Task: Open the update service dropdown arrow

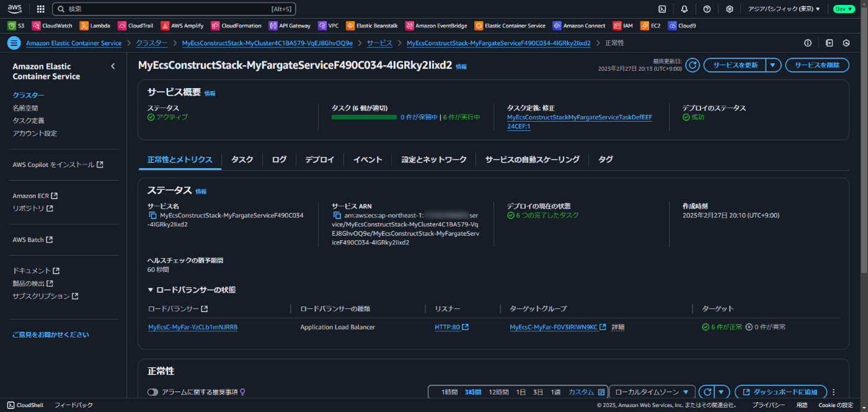Action: [x=773, y=65]
